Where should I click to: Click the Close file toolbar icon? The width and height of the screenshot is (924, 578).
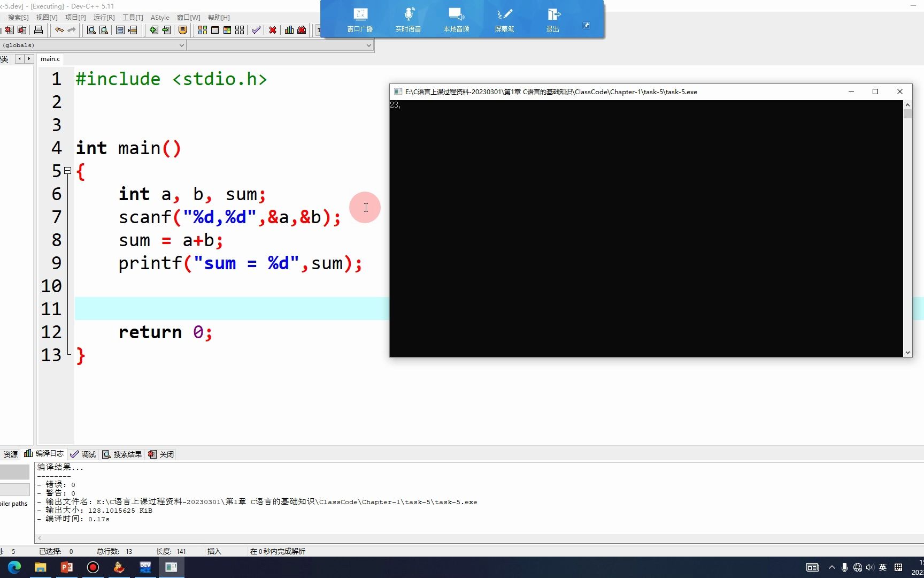click(10, 30)
